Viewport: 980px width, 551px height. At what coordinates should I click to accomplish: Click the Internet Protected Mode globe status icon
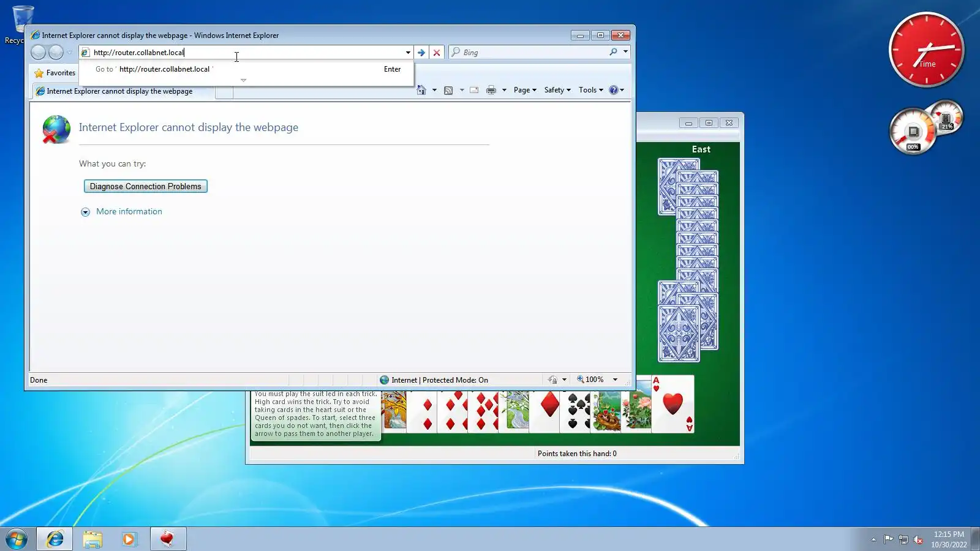tap(385, 380)
